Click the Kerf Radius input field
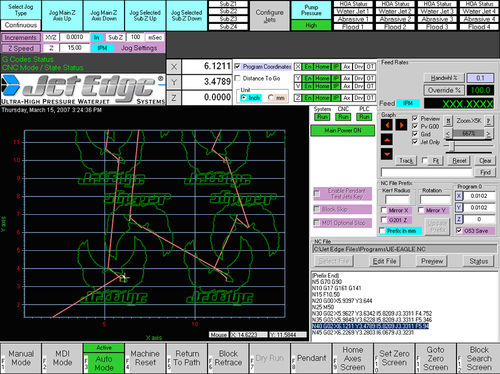Screen dimensions: 500x374 397,200
